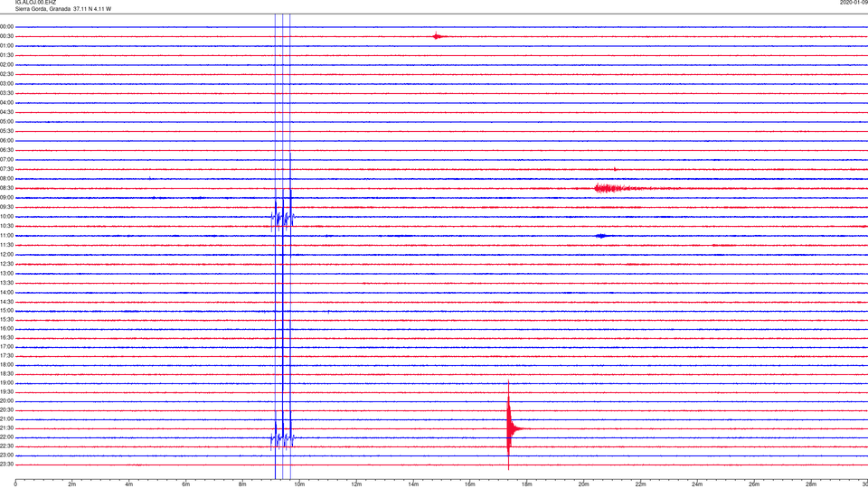The width and height of the screenshot is (868, 488).
Task: Click the station code IG.ALOJ.00.EHZ header
Action: (35, 3)
